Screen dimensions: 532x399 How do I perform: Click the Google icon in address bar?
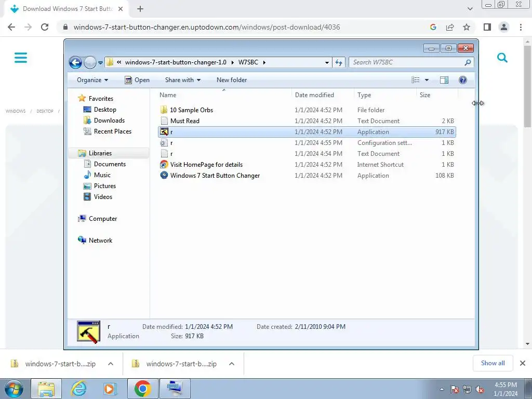point(433,27)
